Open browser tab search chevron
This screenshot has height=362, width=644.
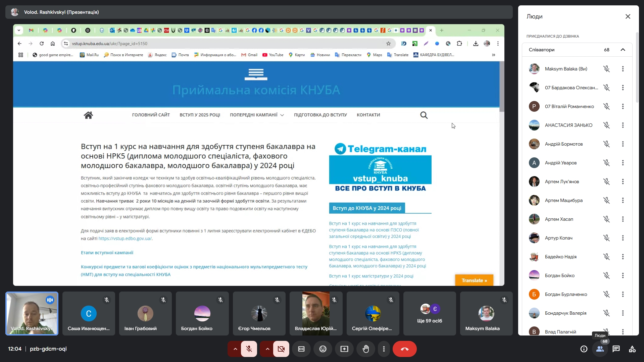(19, 30)
